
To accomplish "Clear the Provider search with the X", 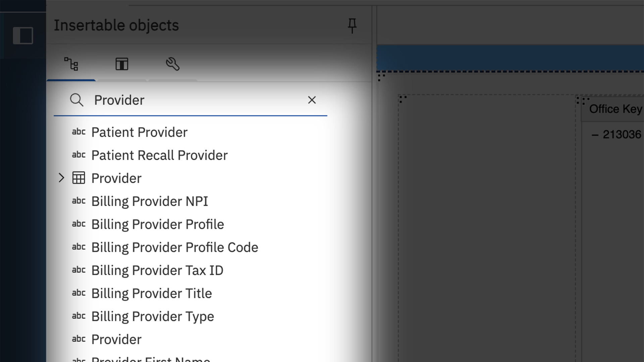I will (312, 100).
